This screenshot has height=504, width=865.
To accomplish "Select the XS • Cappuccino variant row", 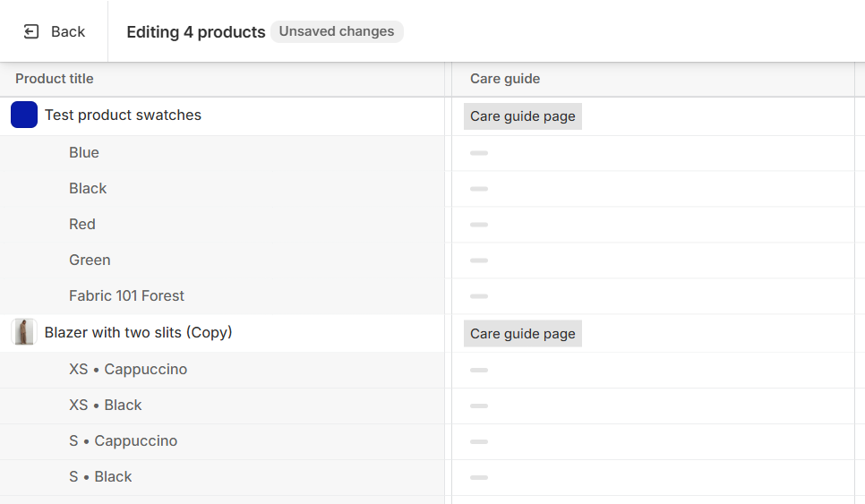I will (128, 369).
